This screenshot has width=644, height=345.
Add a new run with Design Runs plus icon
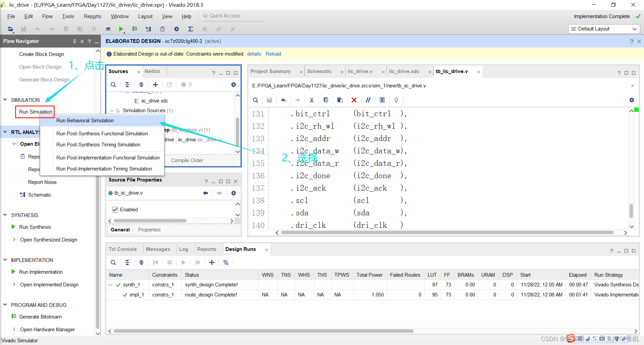click(212, 263)
